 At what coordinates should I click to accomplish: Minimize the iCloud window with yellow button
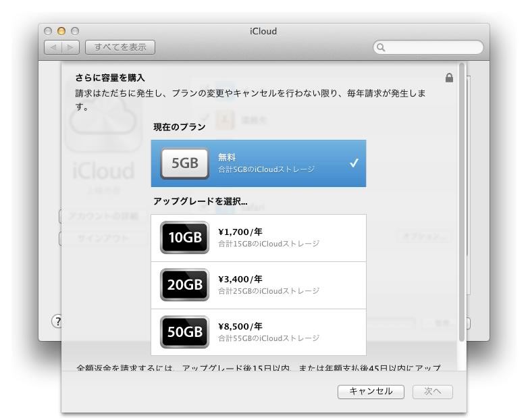pos(61,31)
